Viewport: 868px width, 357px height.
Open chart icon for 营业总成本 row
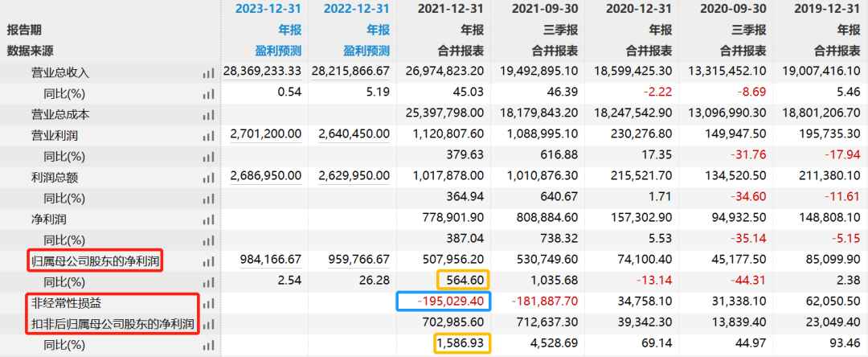[x=209, y=114]
